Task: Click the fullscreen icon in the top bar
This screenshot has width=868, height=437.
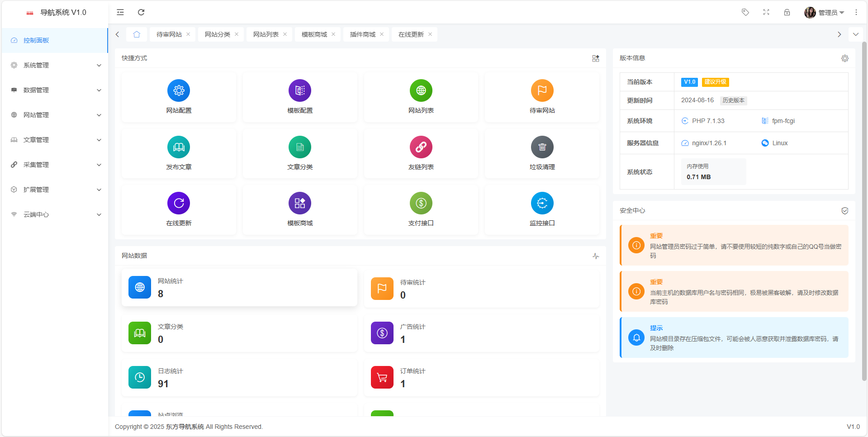Action: (766, 12)
